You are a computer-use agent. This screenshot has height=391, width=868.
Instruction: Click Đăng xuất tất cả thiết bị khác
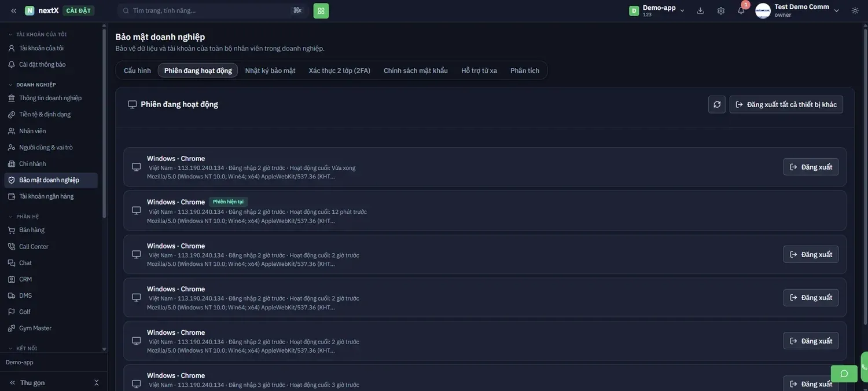point(786,104)
